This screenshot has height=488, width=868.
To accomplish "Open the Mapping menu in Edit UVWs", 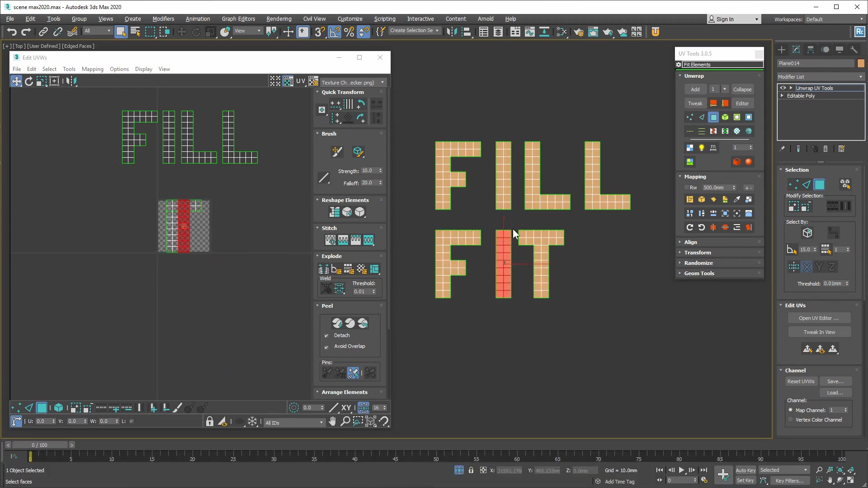I will 93,69.
